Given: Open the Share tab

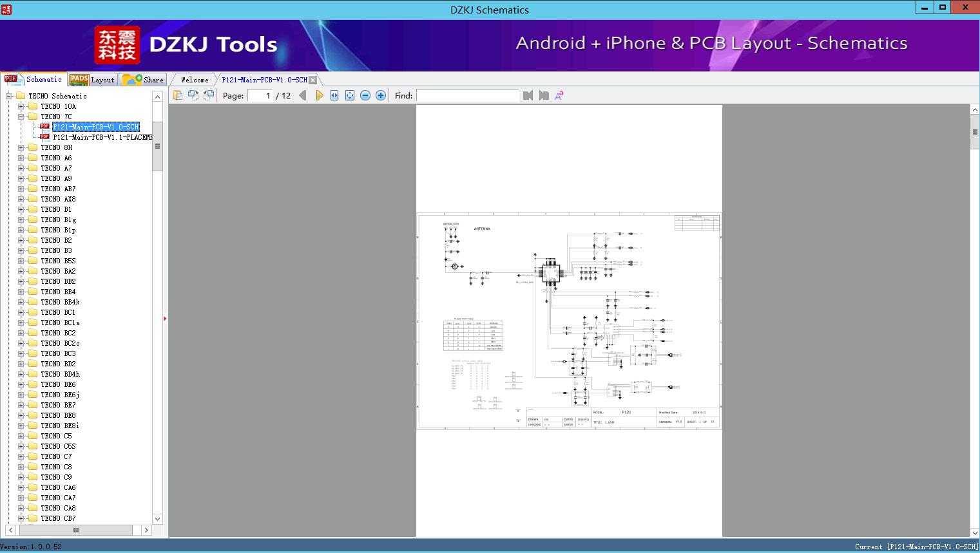Looking at the screenshot, I should (x=144, y=80).
